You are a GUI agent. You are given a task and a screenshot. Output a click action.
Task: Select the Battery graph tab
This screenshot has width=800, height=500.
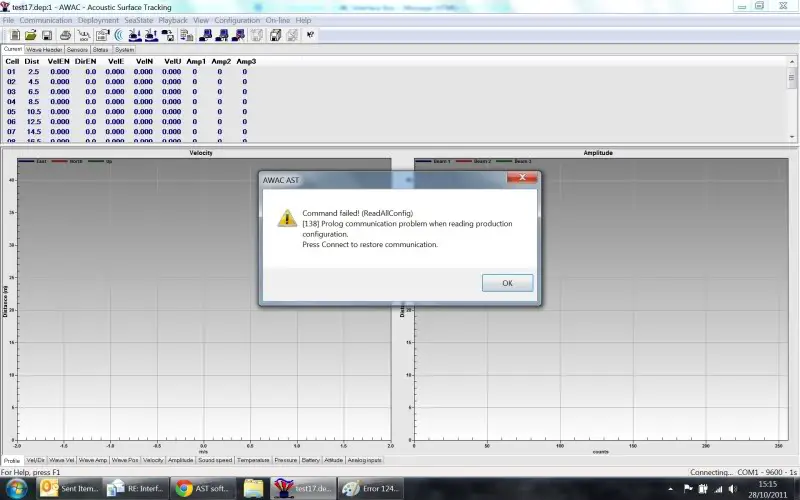tap(310, 460)
